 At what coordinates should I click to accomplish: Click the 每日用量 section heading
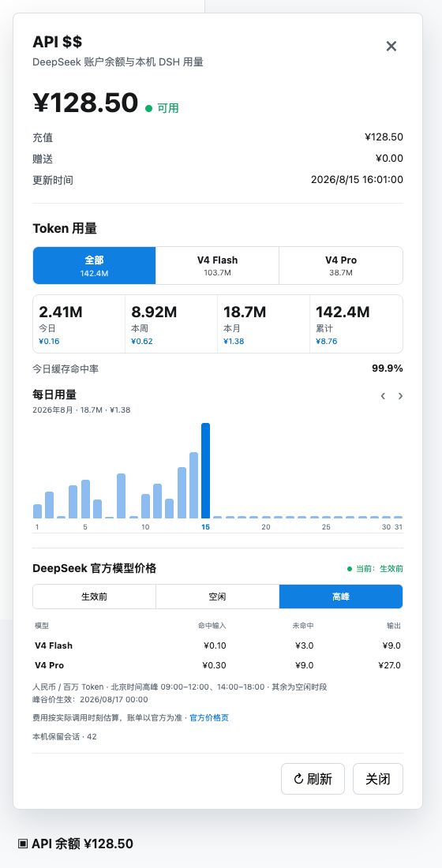[x=54, y=395]
